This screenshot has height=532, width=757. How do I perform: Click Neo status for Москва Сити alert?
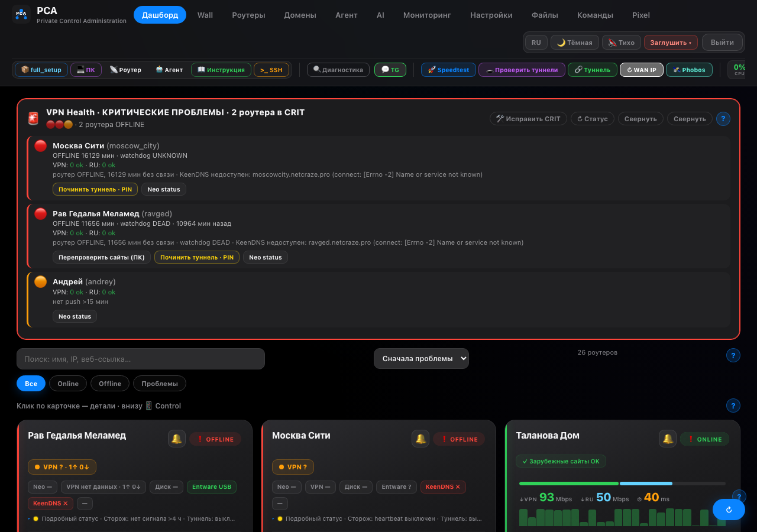[164, 189]
